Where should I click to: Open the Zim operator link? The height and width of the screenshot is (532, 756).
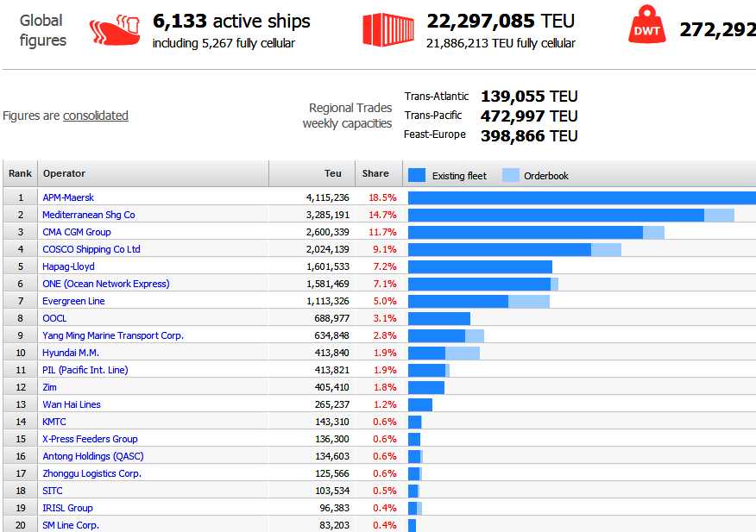(50, 387)
